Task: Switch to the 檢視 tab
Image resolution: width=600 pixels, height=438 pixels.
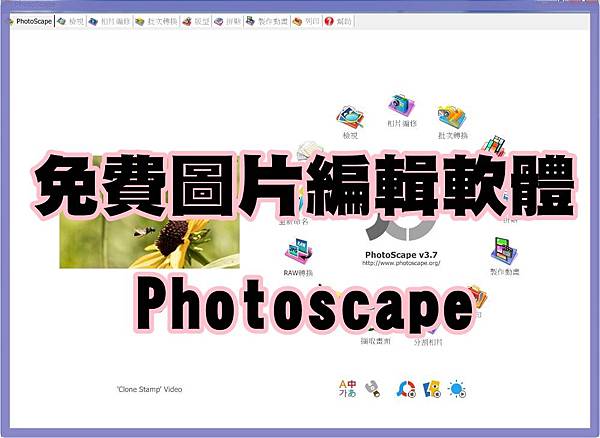Action: [x=70, y=21]
